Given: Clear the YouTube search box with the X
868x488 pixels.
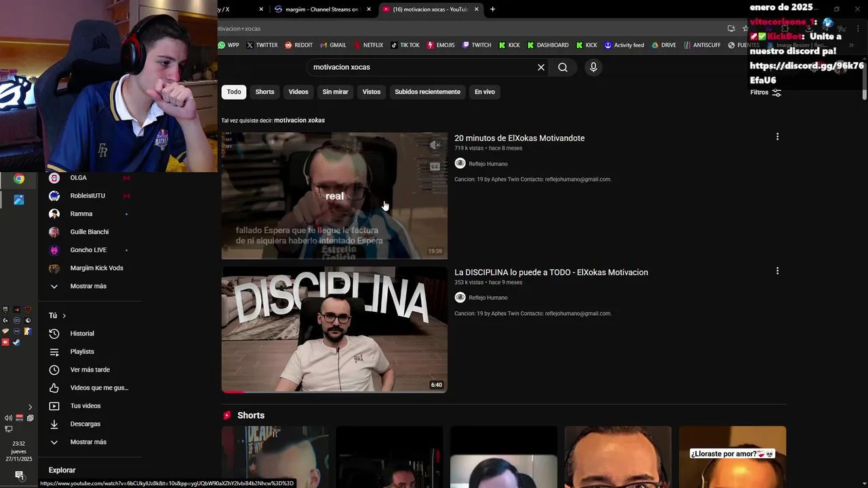Looking at the screenshot, I should point(541,67).
